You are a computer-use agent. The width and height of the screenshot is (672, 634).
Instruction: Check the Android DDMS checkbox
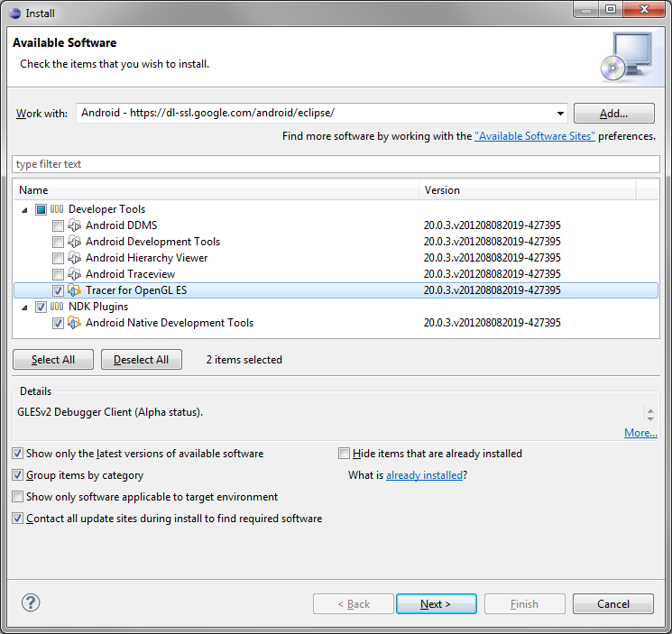coord(58,225)
